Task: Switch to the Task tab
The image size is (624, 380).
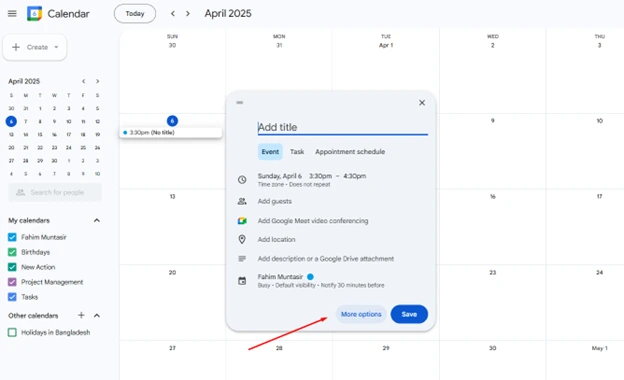Action: tap(297, 152)
